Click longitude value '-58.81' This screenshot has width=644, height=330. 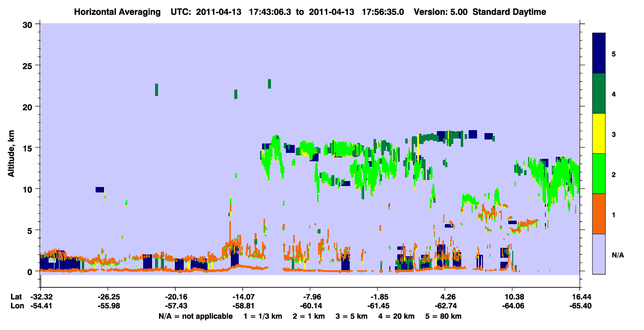(x=243, y=306)
